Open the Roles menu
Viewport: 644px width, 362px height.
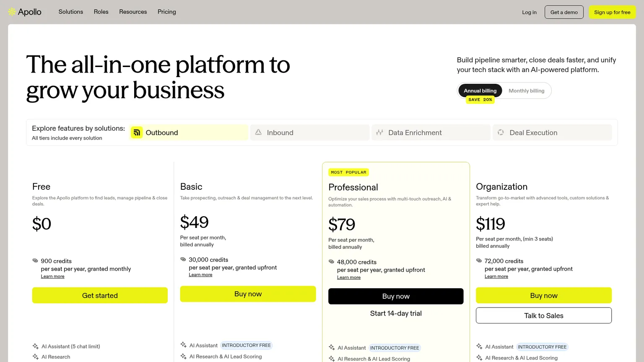101,12
